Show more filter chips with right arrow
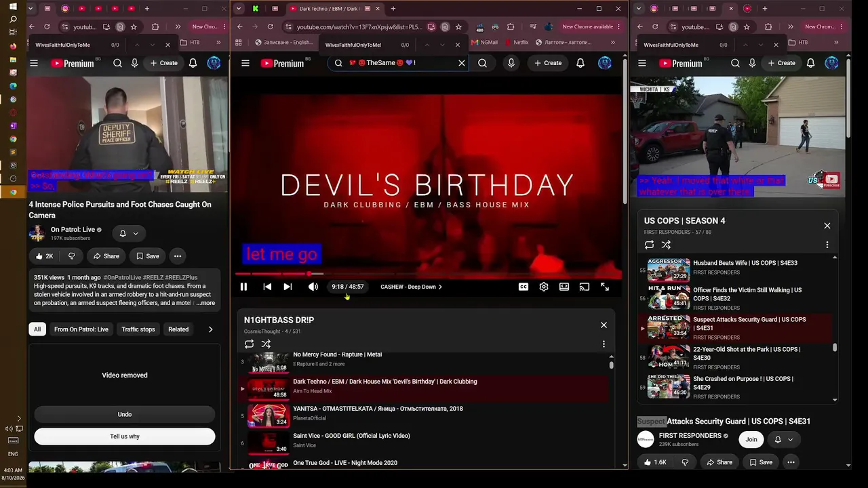 (x=210, y=329)
